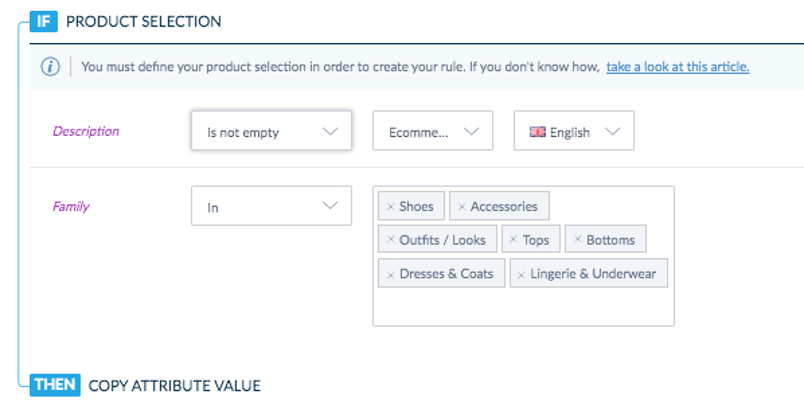This screenshot has height=406, width=804.
Task: Delete the Outfits / Looks tag
Action: click(390, 239)
